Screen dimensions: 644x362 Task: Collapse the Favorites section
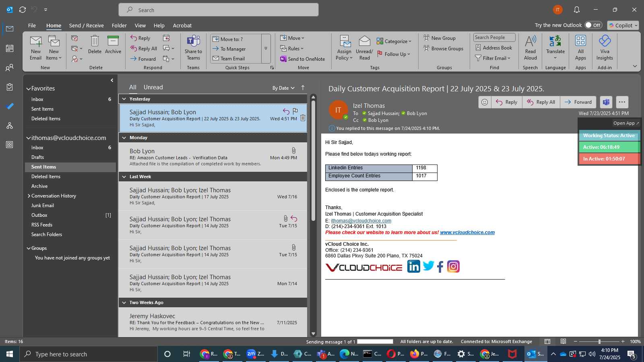(29, 88)
